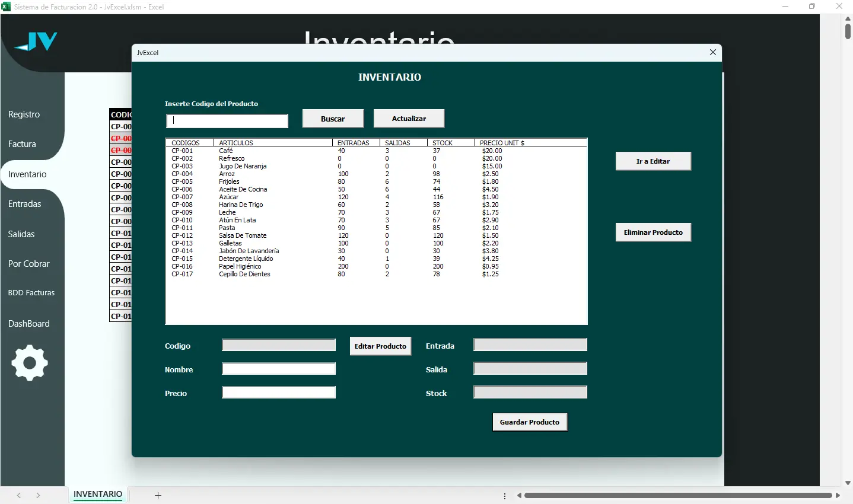Open the Por Cobrar section

(29, 264)
